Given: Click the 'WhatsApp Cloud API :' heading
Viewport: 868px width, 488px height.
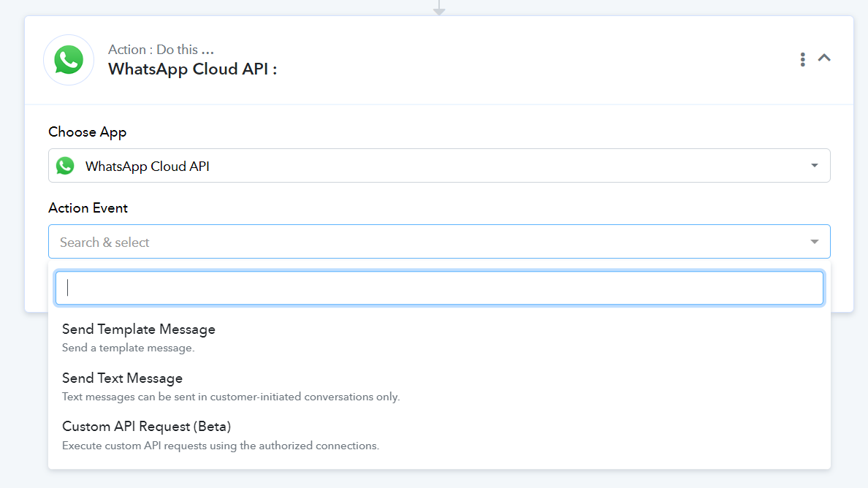Looking at the screenshot, I should click(x=192, y=69).
